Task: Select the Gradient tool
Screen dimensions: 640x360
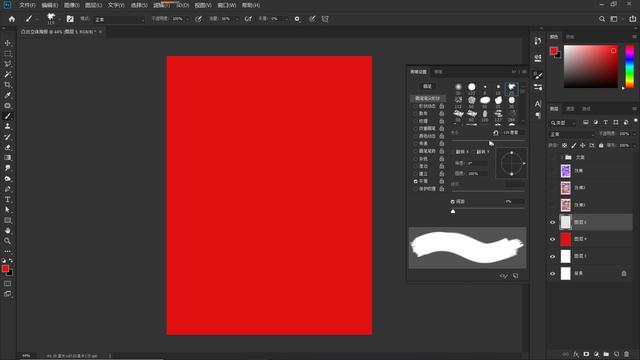Action: (x=7, y=158)
